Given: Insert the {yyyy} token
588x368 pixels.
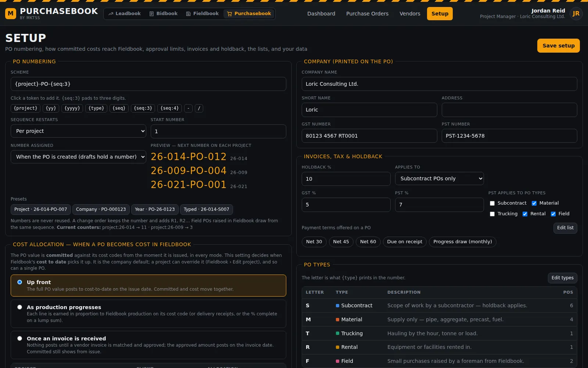Looking at the screenshot, I should point(72,108).
